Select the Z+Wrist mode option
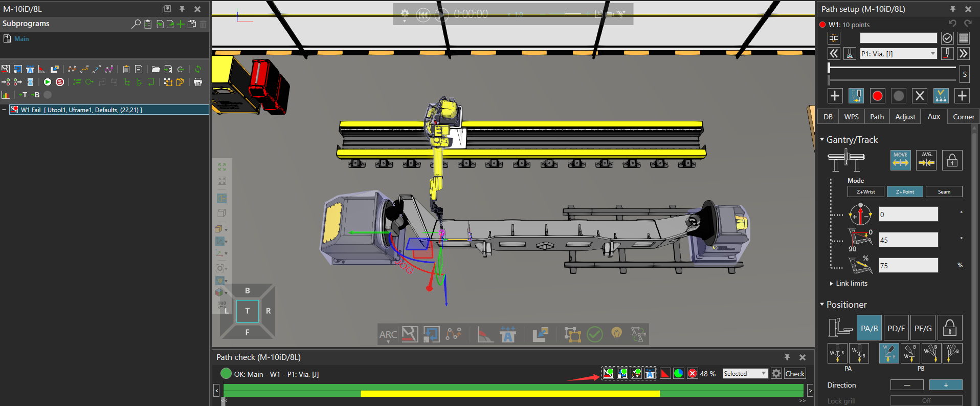This screenshot has width=980, height=406. tap(865, 191)
